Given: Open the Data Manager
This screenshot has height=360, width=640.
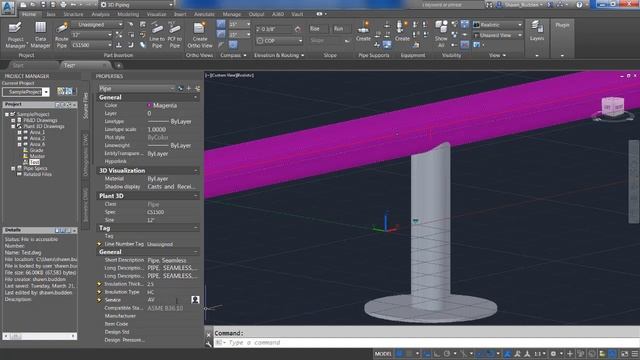Looking at the screenshot, I should (40, 35).
